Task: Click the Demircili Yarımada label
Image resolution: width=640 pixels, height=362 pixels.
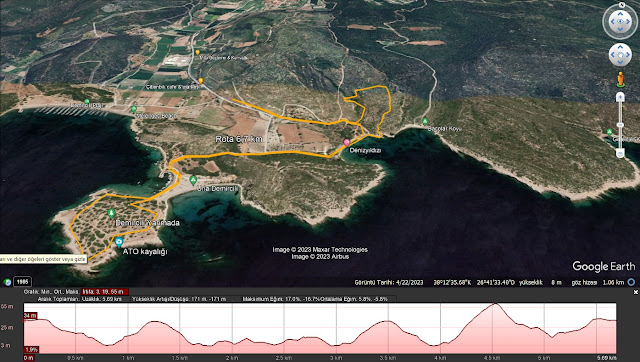Action: pyautogui.click(x=147, y=223)
